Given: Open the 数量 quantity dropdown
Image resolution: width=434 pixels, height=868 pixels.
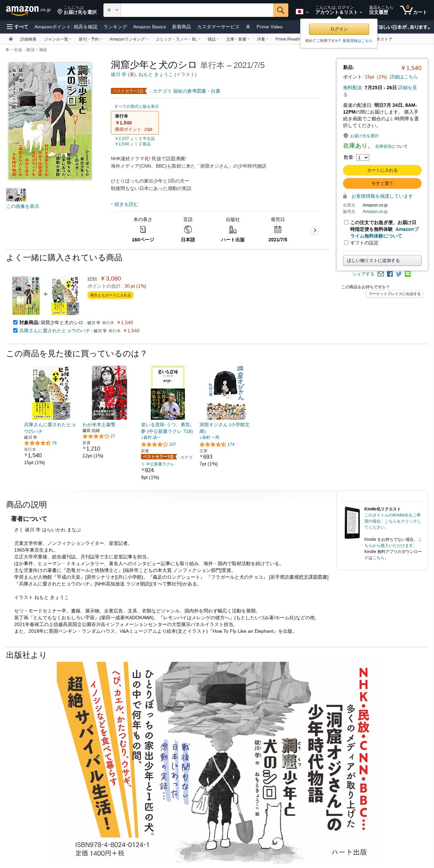Looking at the screenshot, I should pos(362,158).
